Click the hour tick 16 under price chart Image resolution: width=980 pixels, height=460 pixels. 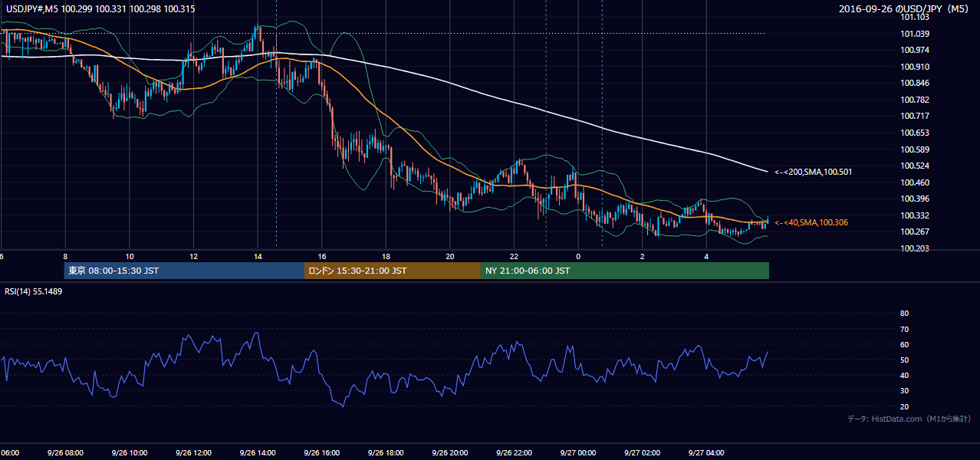pos(321,257)
